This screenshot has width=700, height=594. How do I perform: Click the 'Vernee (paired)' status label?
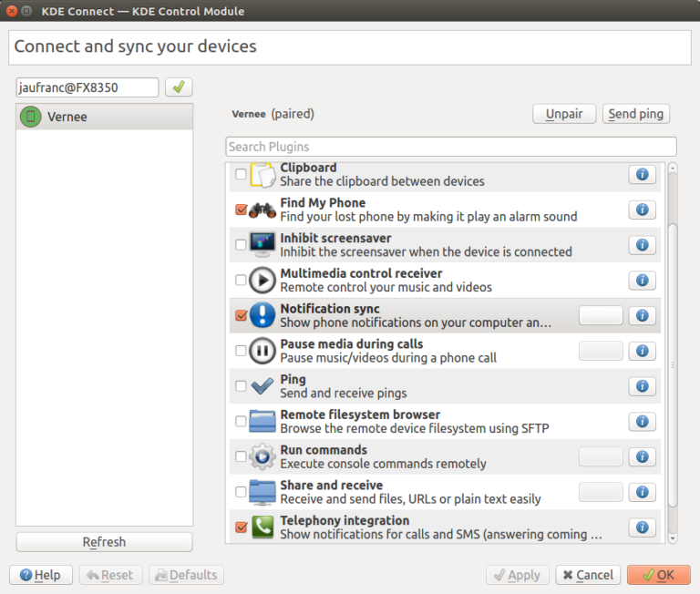(273, 114)
